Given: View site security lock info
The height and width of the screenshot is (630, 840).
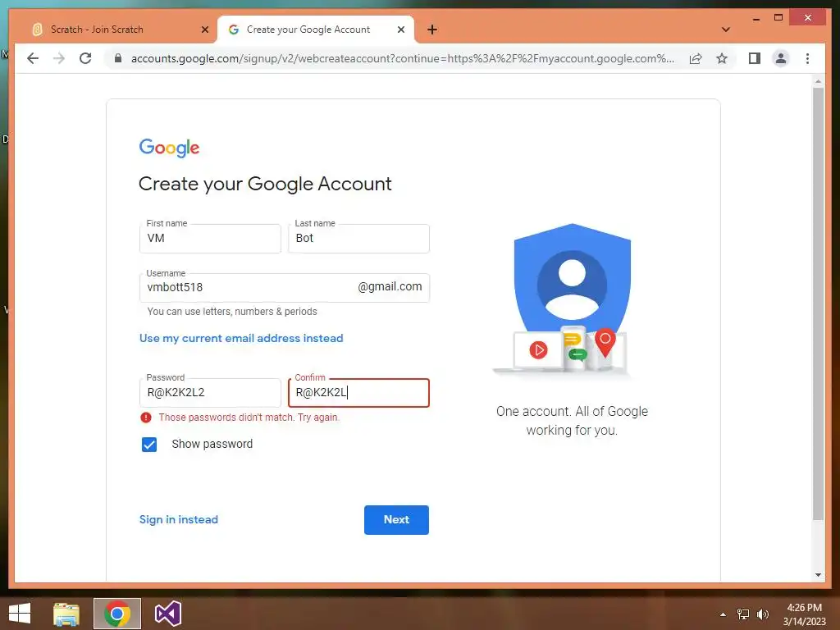Looking at the screenshot, I should [118, 58].
